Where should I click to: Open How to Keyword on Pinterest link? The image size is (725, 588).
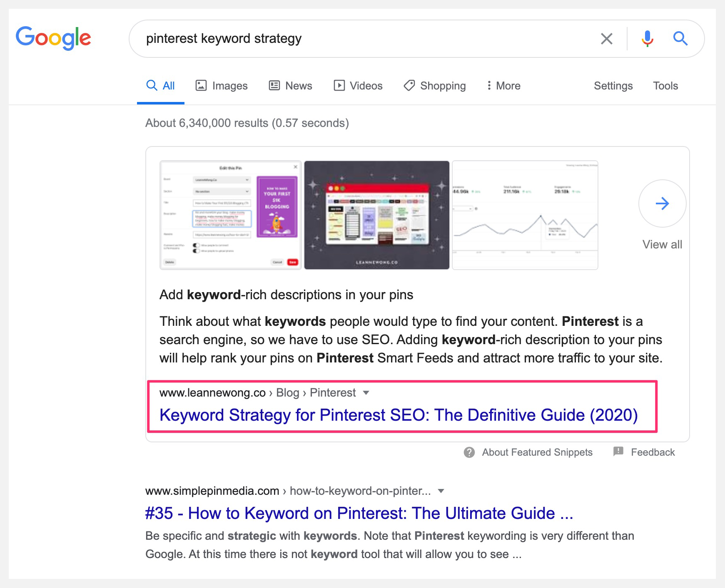359,514
